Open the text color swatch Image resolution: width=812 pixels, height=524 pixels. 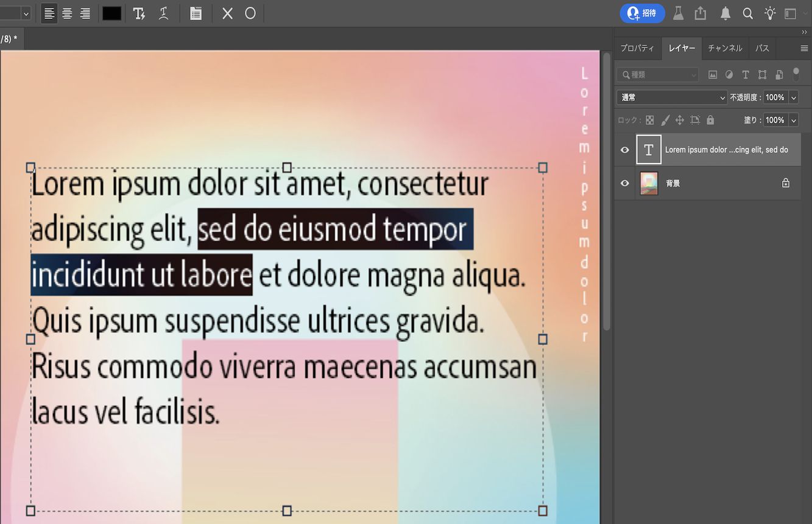pos(112,13)
